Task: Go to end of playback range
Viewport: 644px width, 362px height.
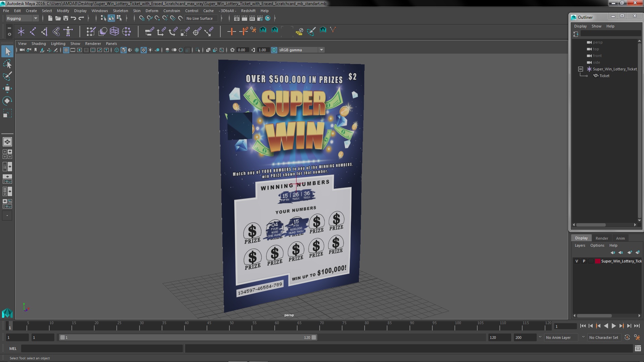Action: click(637, 326)
